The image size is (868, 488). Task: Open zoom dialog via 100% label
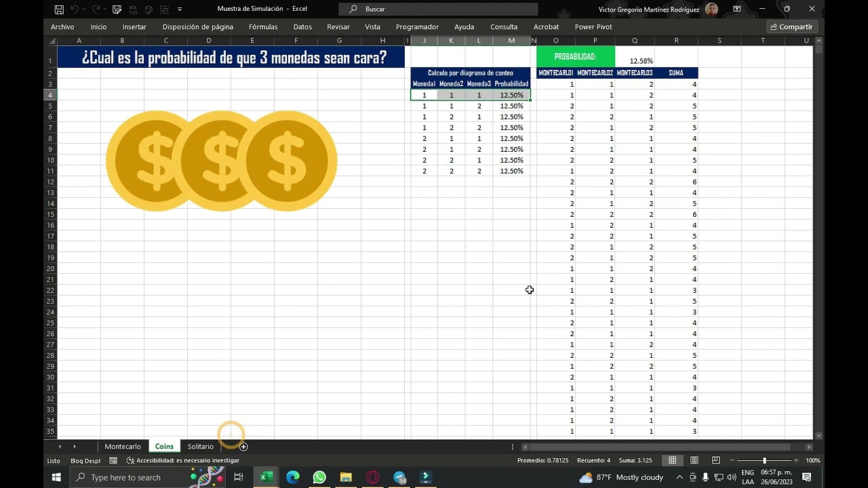[812, 460]
